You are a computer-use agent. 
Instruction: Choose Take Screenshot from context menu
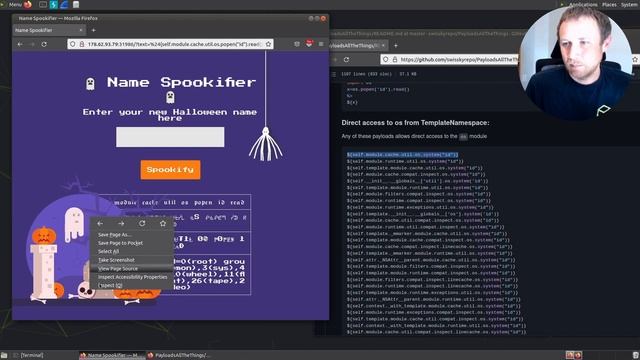[x=131, y=260]
